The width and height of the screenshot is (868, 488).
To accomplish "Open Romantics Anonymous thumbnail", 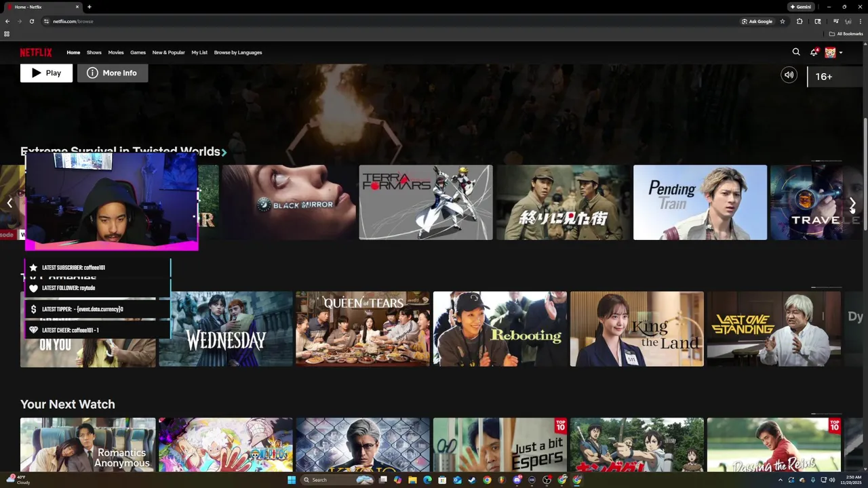I will pyautogui.click(x=87, y=445).
